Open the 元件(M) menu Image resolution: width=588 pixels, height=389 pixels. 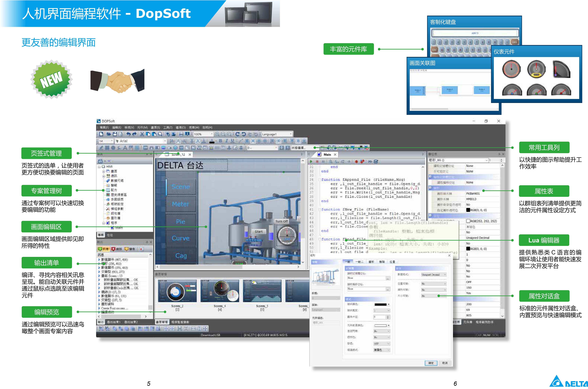coord(142,128)
